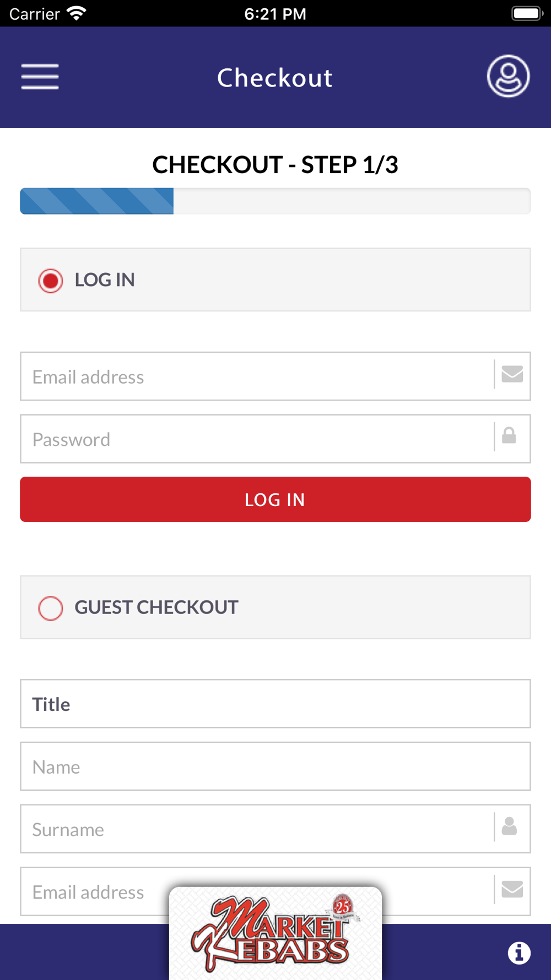This screenshot has height=980, width=551.
Task: Click the person icon in Surname field
Action: click(x=509, y=826)
